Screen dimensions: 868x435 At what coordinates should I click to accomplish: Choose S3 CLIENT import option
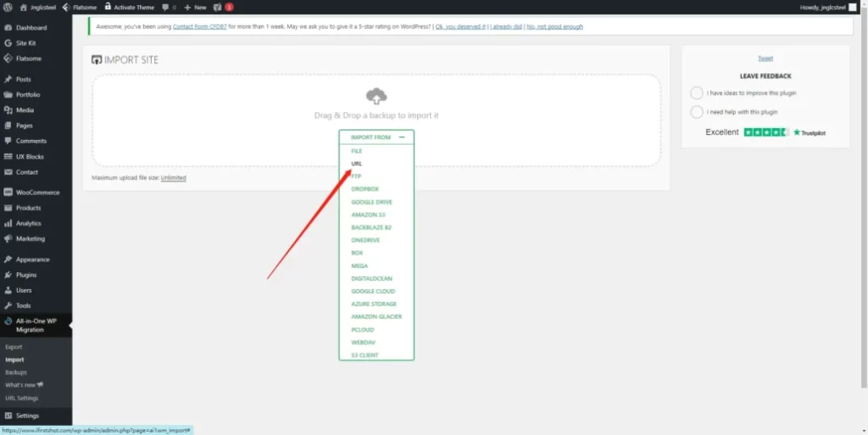coord(364,355)
